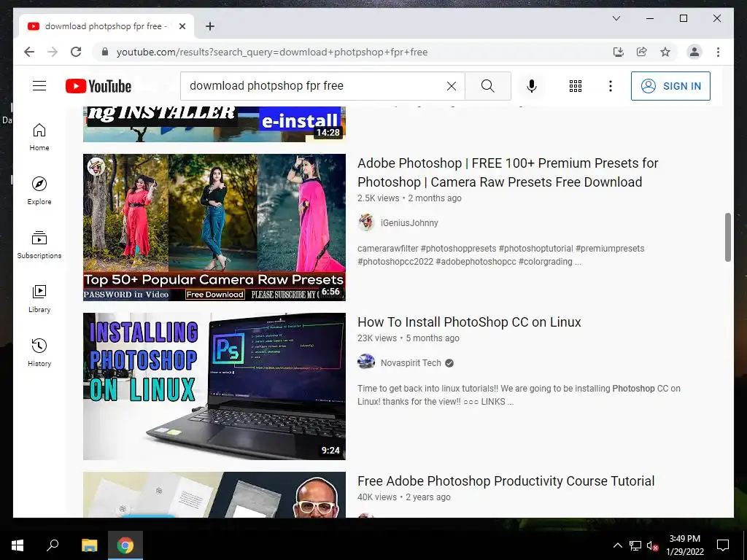Start voice search with the microphone icon

532,86
